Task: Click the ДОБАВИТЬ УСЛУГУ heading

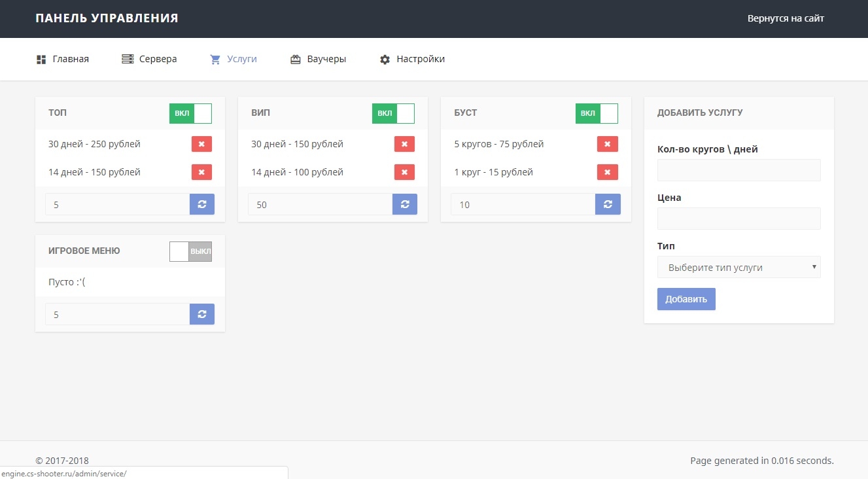Action: (x=700, y=113)
